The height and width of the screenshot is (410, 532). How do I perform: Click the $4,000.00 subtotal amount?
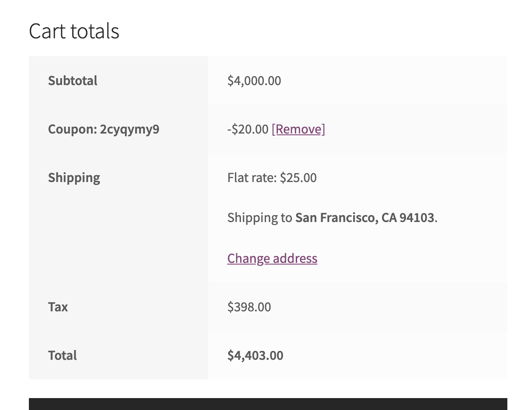[x=254, y=81]
